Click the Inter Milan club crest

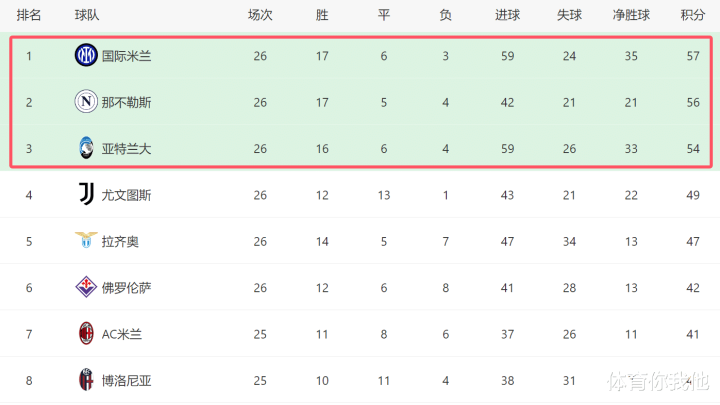point(86,56)
